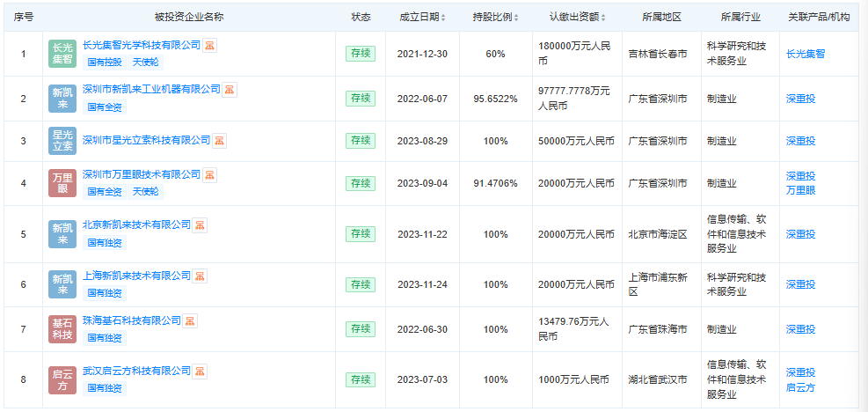This screenshot has height=412, width=868.
Task: Click the 启云方 logo tile
Action: 62,379
